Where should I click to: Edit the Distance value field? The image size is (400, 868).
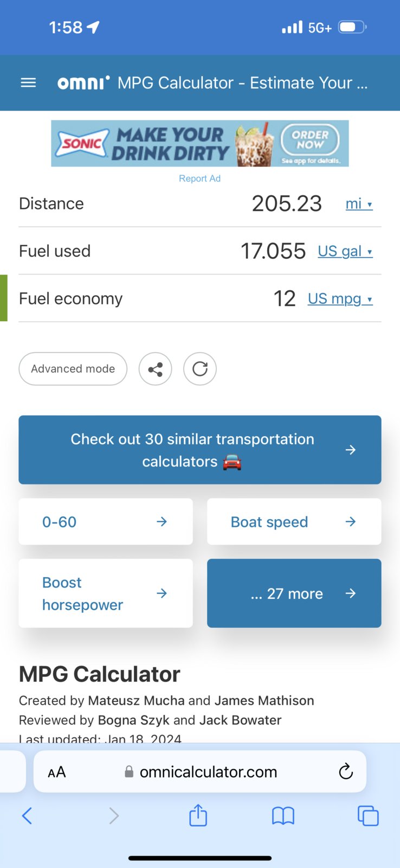point(287,203)
